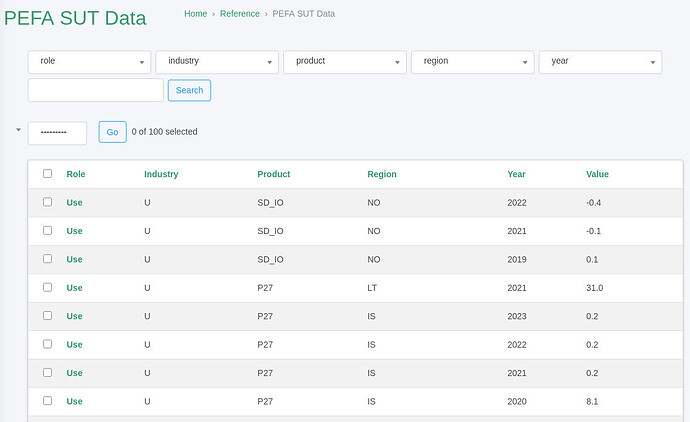Click the search text input field
The image size is (690, 422).
pos(95,90)
